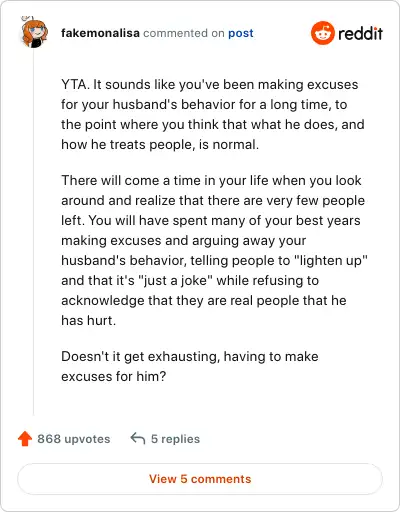Click the fakemonalisa user avatar
This screenshot has height=512, width=400.
pyautogui.click(x=34, y=33)
